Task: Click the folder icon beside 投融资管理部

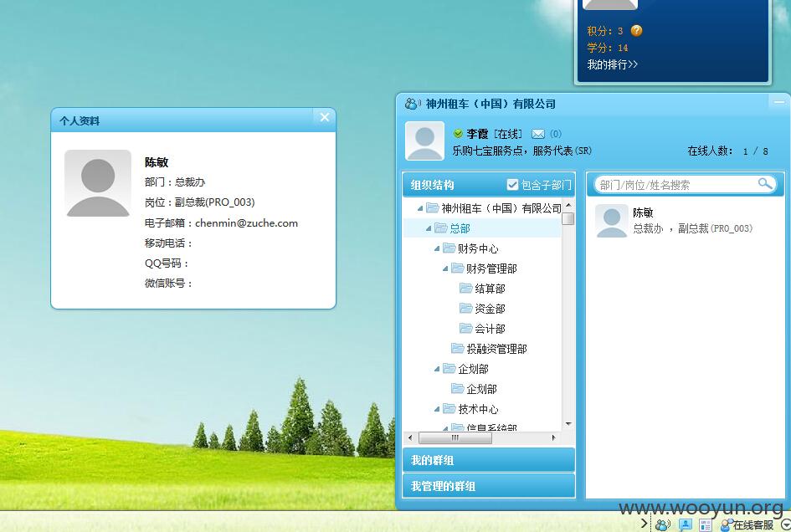Action: [458, 349]
